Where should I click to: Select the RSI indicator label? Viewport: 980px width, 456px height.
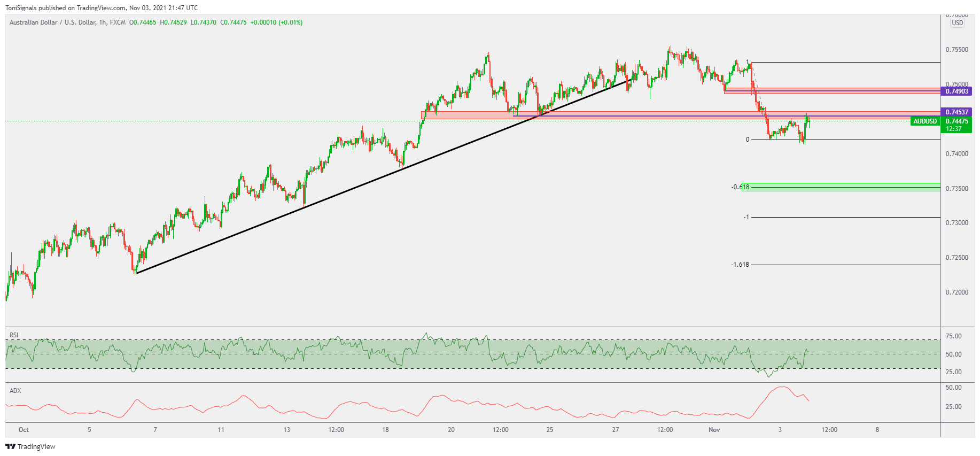tap(14, 335)
